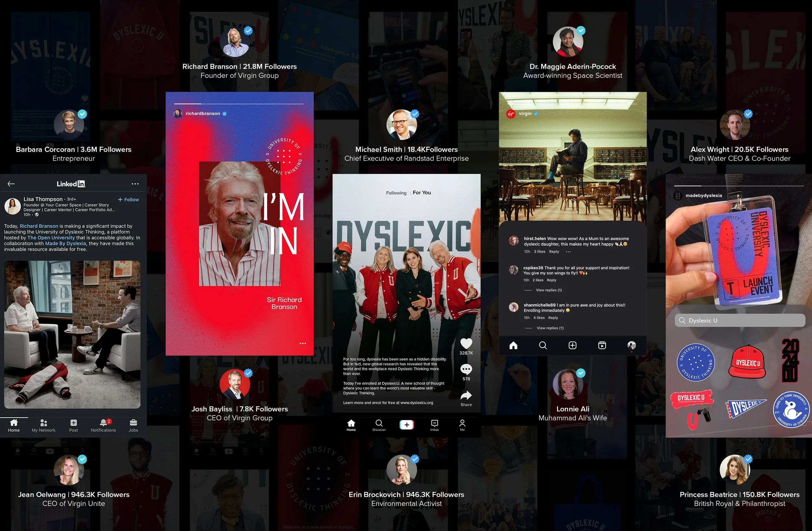Screen dimensions: 812x531
Task: Follow Lisa Thompson on LinkedIn
Action: 128,200
